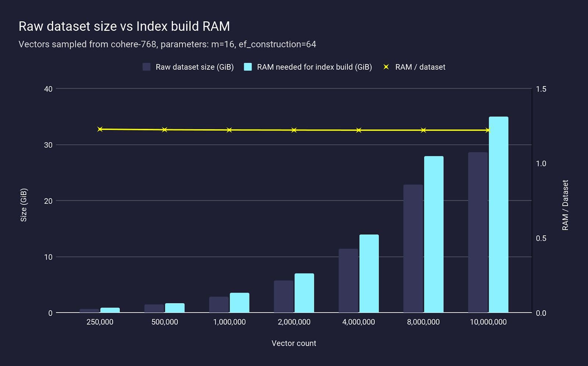Click the cyan RAM needed legend swatch

pyautogui.click(x=248, y=67)
